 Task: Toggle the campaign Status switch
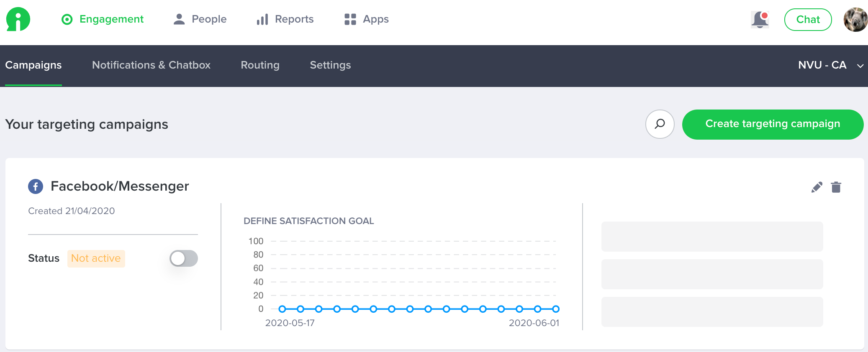click(x=183, y=258)
